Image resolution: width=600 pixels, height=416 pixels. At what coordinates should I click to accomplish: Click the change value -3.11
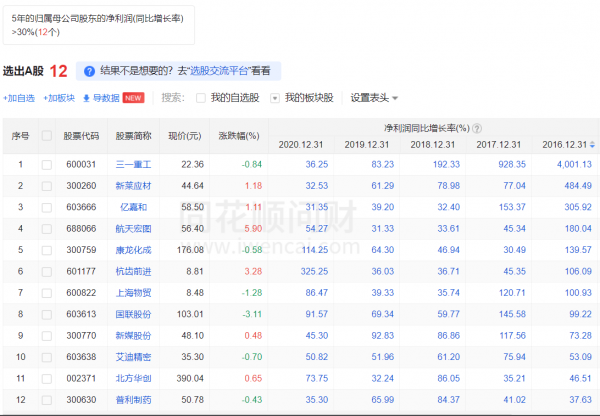click(252, 314)
